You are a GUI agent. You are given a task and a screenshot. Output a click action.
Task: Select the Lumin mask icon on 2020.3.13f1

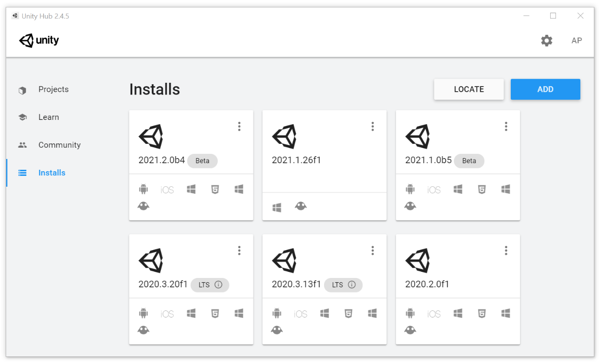pos(277,330)
